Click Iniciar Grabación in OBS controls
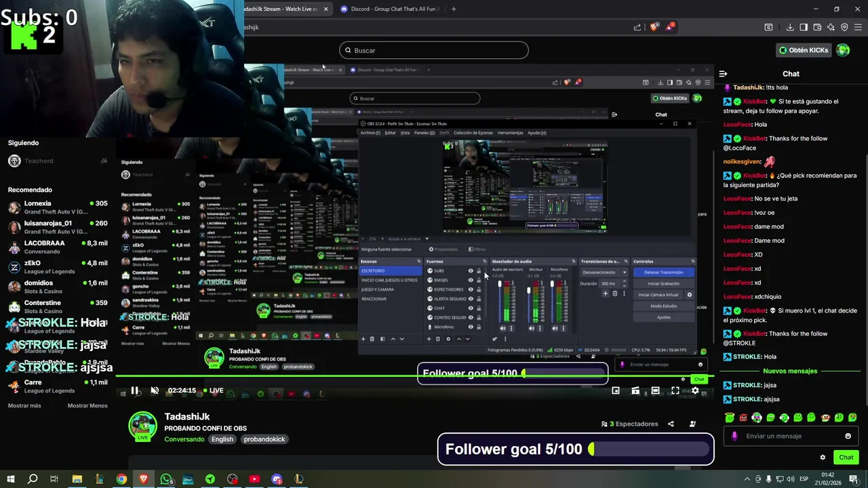 pos(664,284)
